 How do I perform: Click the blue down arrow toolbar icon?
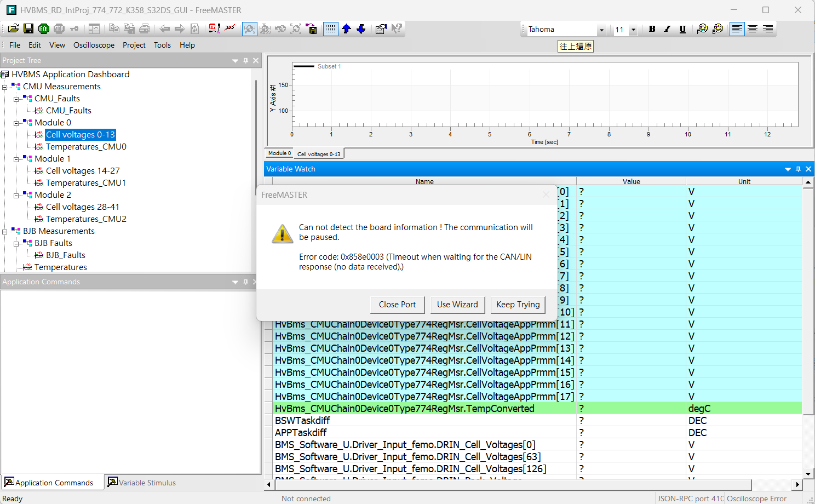pos(361,29)
